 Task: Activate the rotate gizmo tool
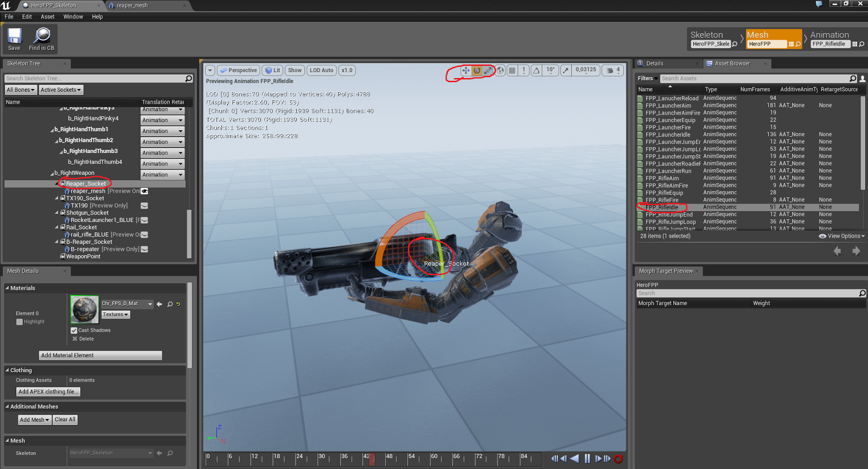pyautogui.click(x=477, y=71)
